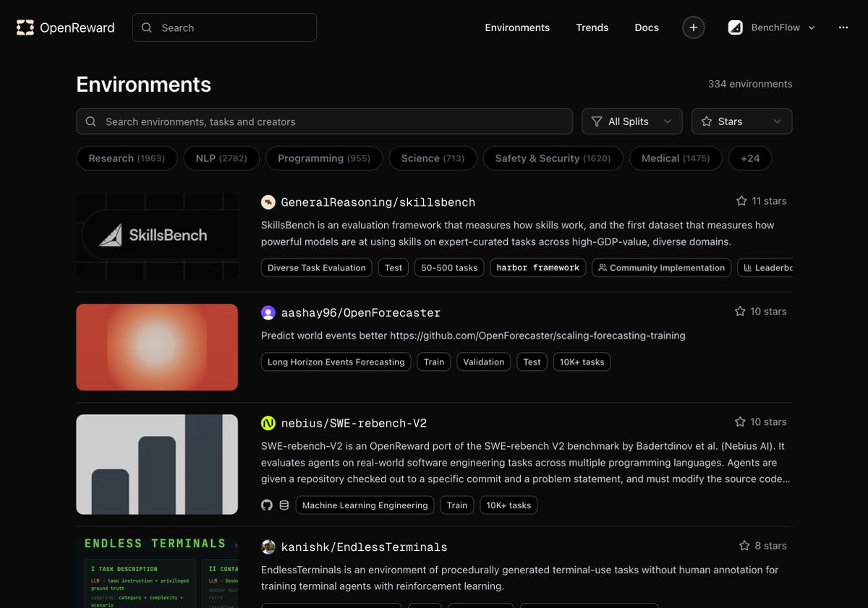The width and height of the screenshot is (868, 608).
Task: Click the Train tag on SWE-rebench-V2
Action: (x=457, y=505)
